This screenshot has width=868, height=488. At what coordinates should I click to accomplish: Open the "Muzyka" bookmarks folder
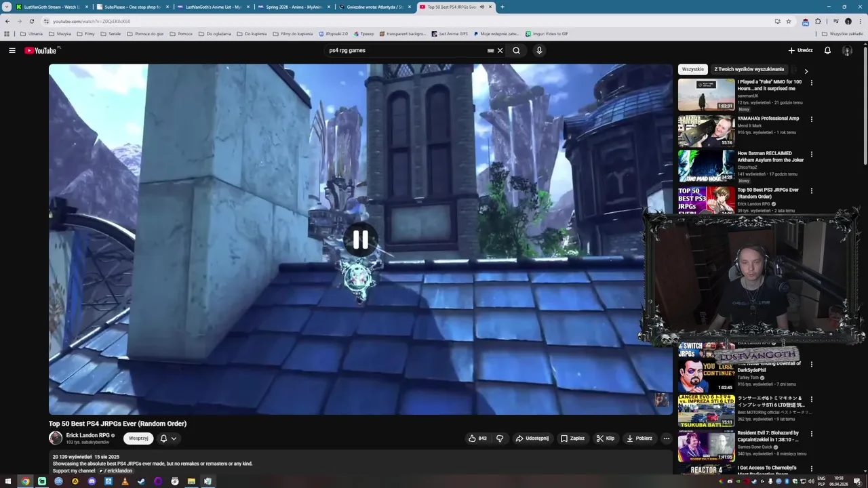(60, 33)
